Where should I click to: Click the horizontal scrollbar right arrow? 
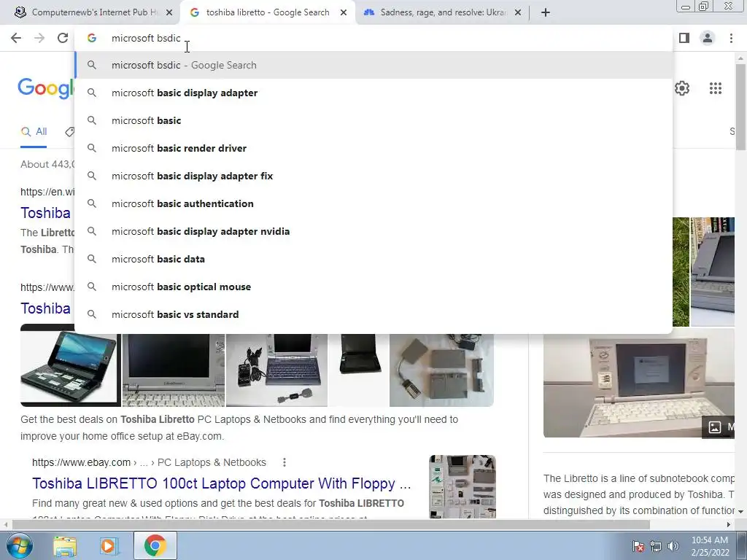pyautogui.click(x=729, y=524)
